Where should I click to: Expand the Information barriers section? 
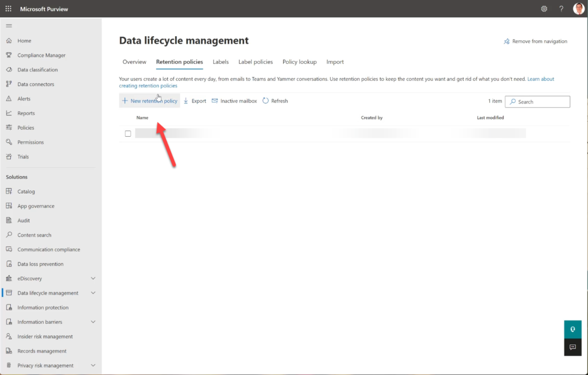click(92, 322)
